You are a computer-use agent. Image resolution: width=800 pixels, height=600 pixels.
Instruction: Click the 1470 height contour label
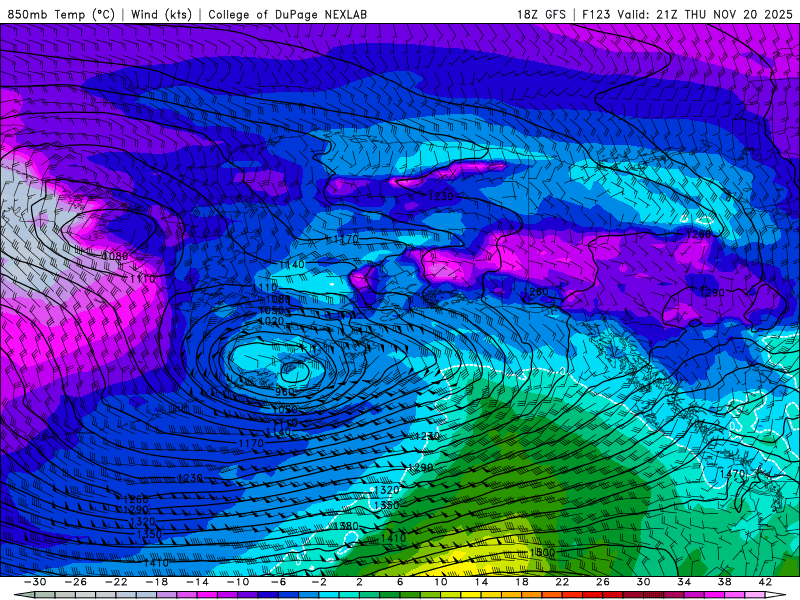click(x=732, y=474)
